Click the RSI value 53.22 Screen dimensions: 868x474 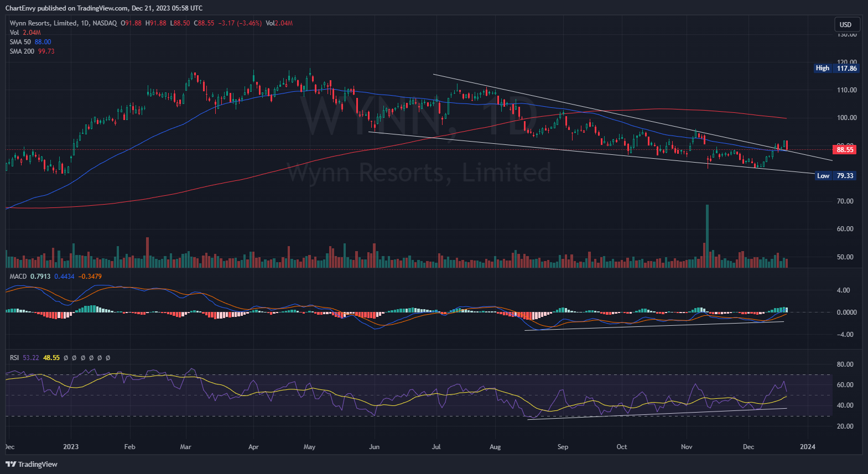point(31,358)
